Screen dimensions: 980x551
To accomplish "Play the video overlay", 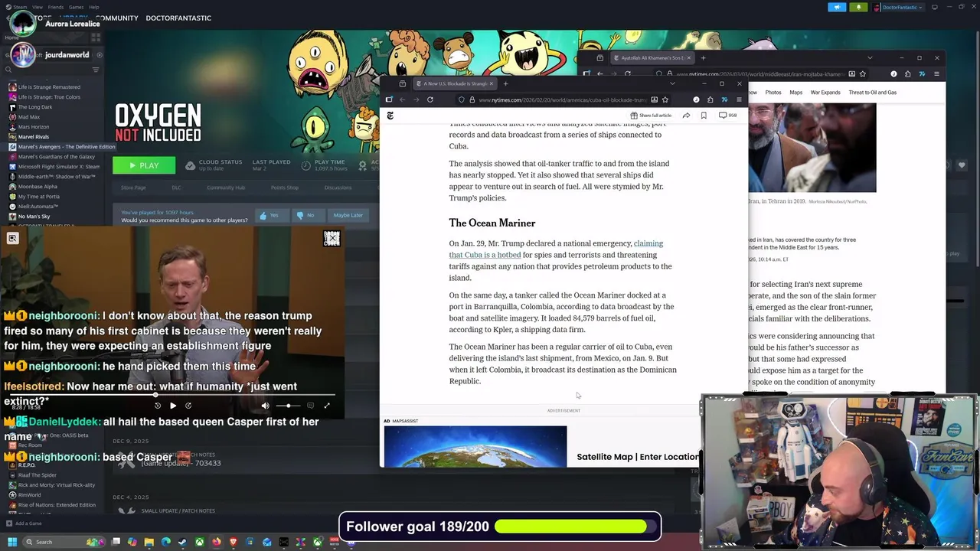I will click(x=173, y=406).
